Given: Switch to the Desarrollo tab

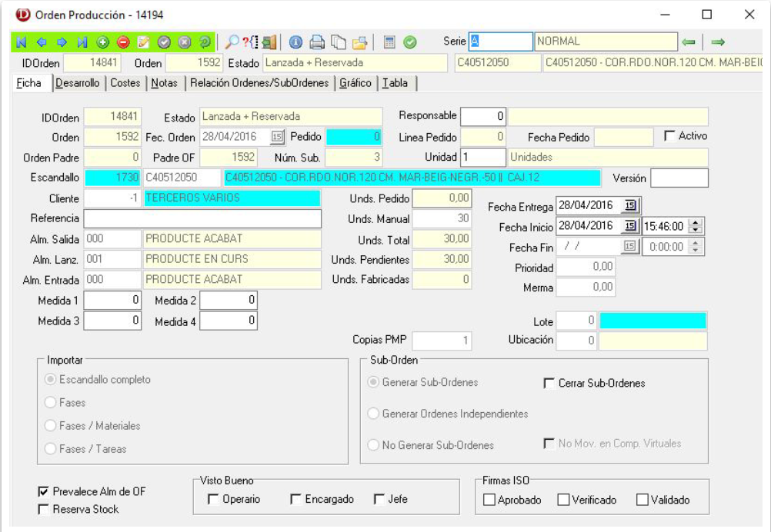Looking at the screenshot, I should click(x=77, y=83).
